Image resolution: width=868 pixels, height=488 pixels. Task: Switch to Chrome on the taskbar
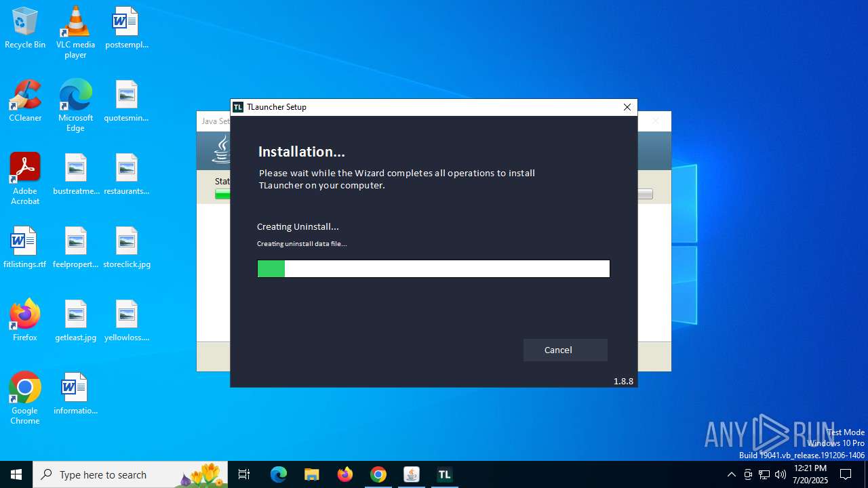coord(378,474)
